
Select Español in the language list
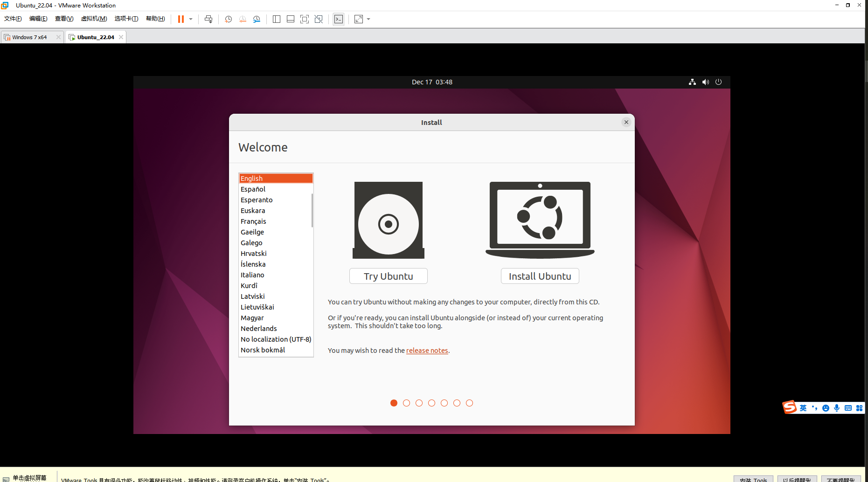pos(276,189)
